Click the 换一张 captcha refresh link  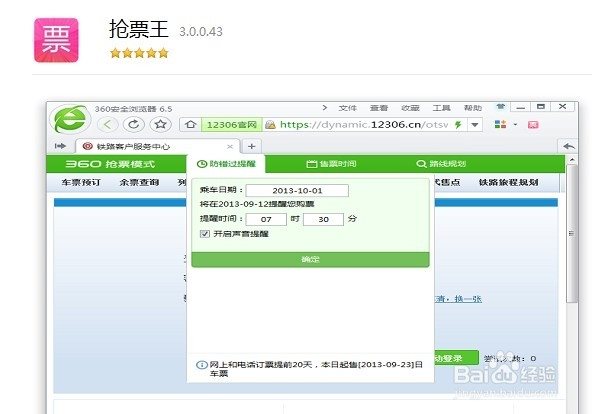click(468, 299)
